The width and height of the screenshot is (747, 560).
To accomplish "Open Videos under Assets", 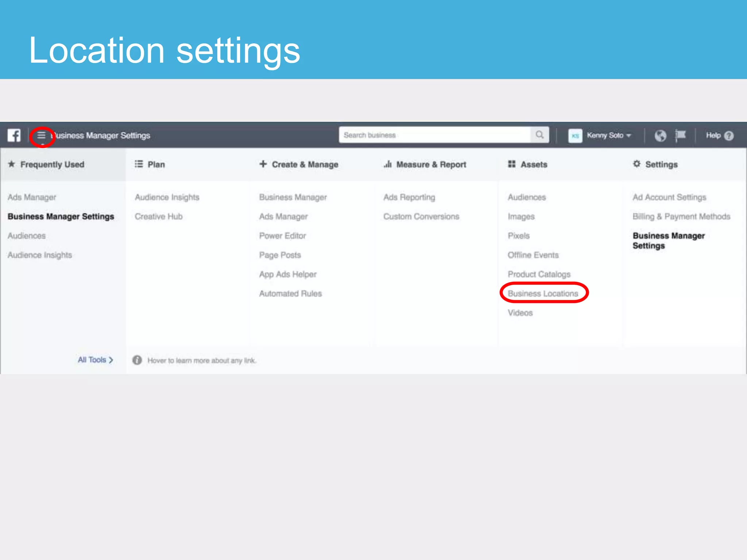I will pos(520,313).
